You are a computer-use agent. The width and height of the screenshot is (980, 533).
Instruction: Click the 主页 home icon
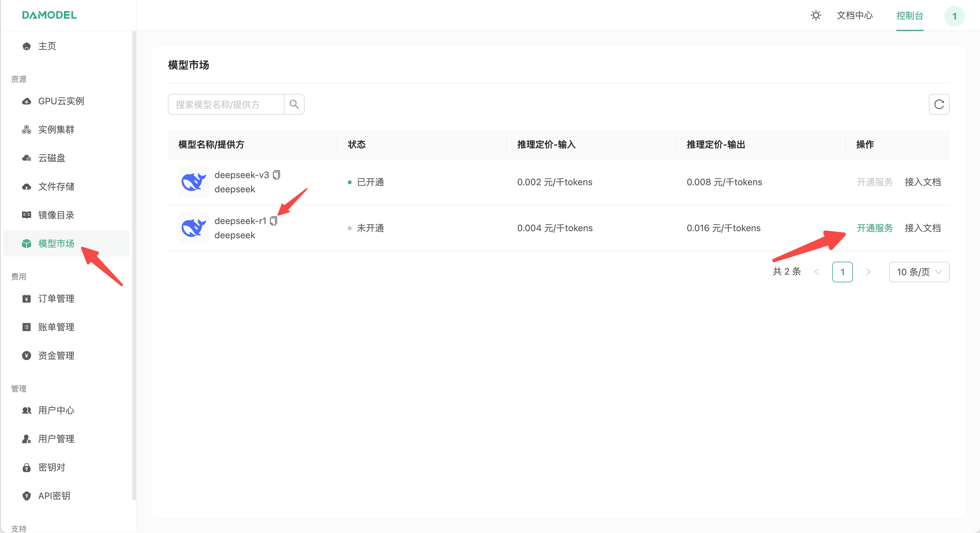tap(26, 46)
